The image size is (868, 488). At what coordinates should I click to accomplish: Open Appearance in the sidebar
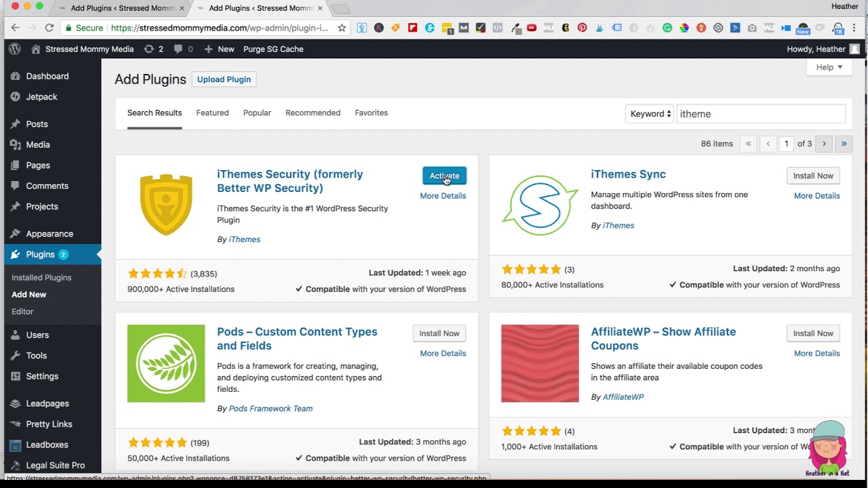(50, 234)
